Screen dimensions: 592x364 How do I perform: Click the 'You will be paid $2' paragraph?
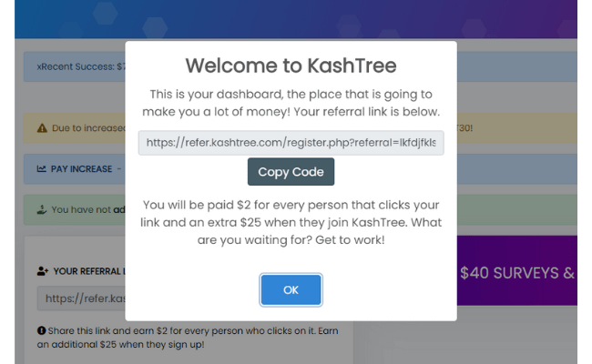pyautogui.click(x=291, y=222)
